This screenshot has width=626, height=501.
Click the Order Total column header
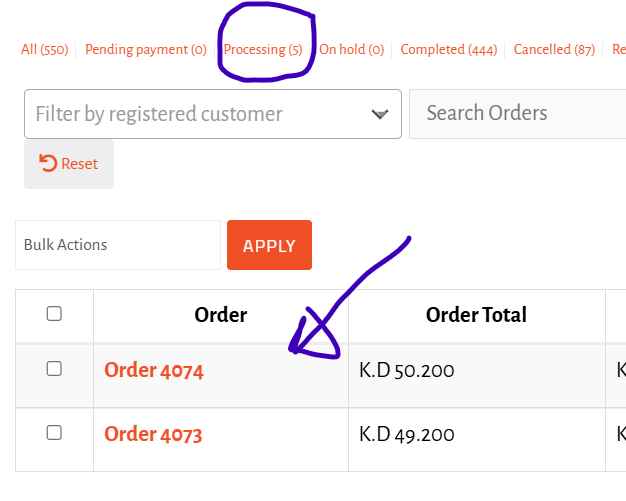pos(476,315)
